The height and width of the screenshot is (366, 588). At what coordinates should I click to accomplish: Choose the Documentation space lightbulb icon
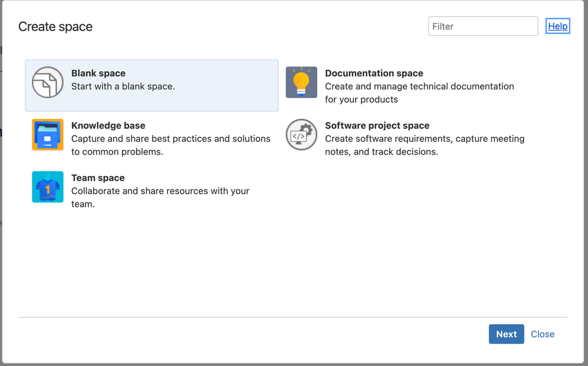click(301, 82)
